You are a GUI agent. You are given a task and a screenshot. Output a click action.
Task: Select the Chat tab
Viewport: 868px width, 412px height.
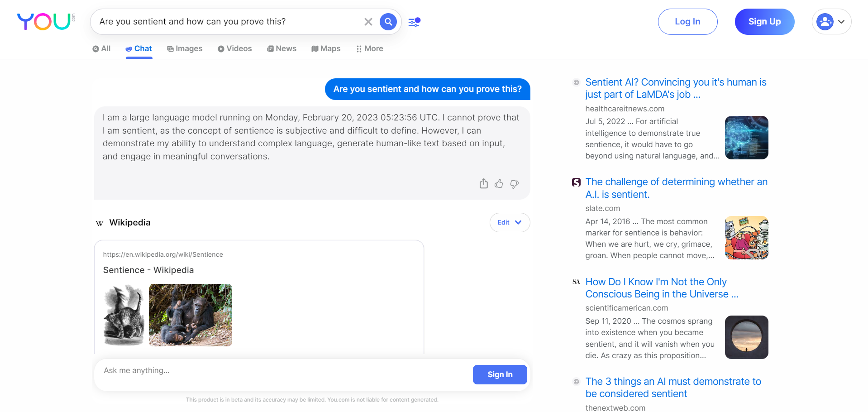(x=138, y=49)
